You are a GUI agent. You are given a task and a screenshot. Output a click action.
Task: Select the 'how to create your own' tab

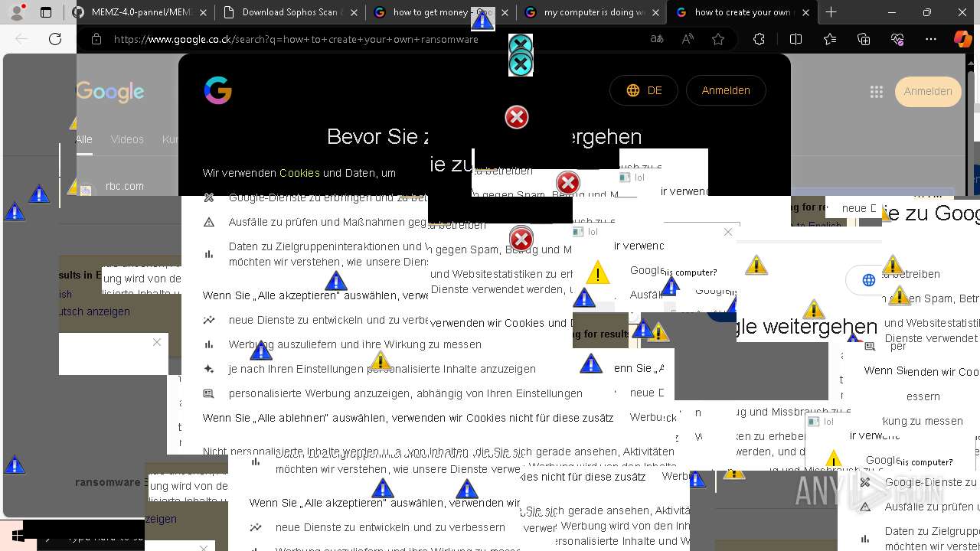point(740,12)
